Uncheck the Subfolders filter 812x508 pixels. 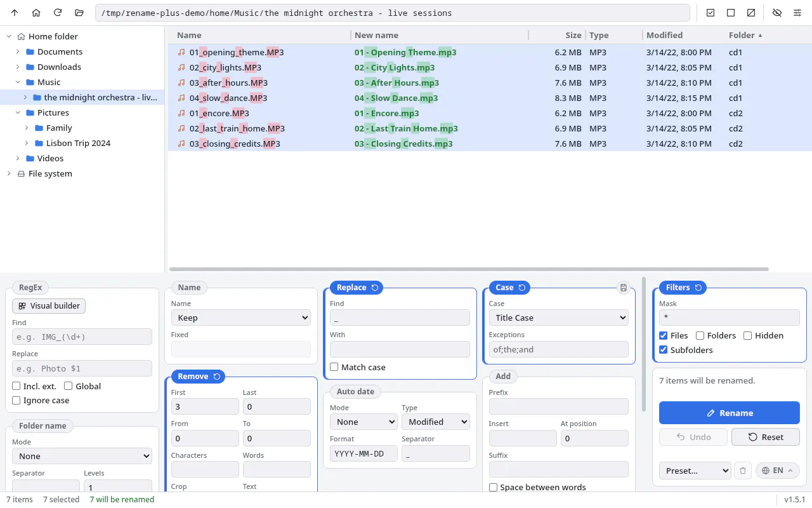pyautogui.click(x=664, y=350)
